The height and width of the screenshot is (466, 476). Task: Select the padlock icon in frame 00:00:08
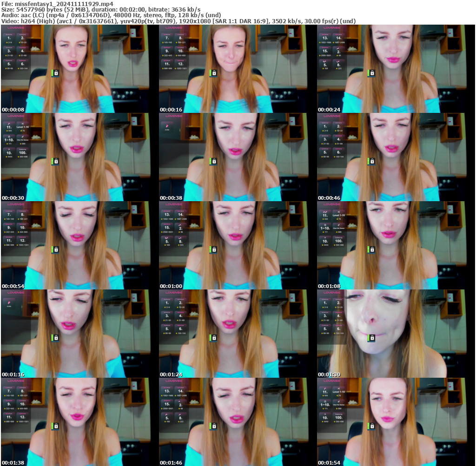56,73
